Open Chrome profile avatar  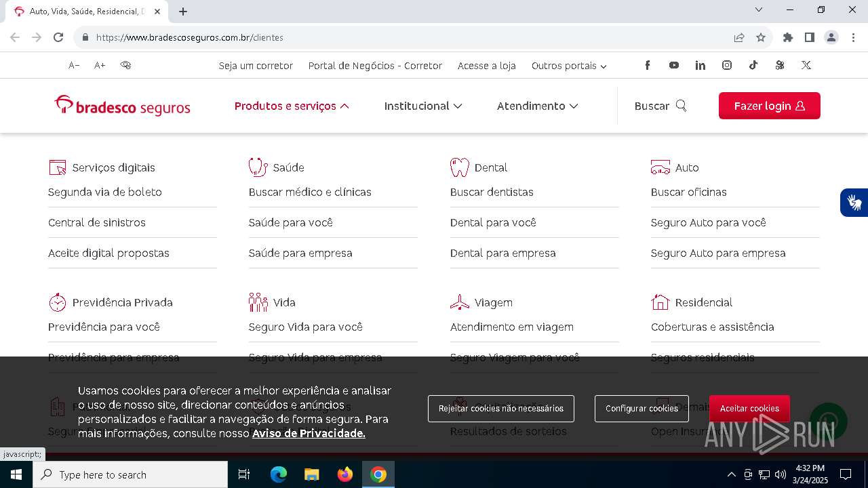[831, 37]
